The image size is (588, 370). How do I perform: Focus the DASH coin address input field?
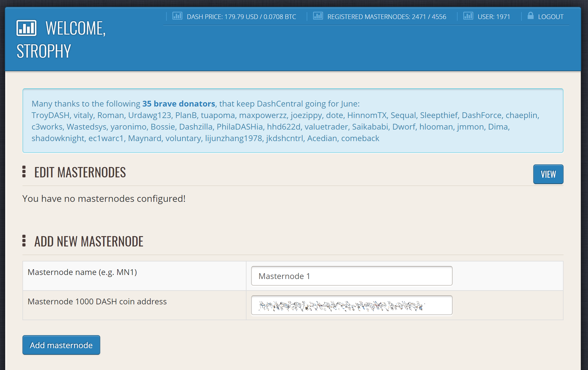click(x=352, y=306)
